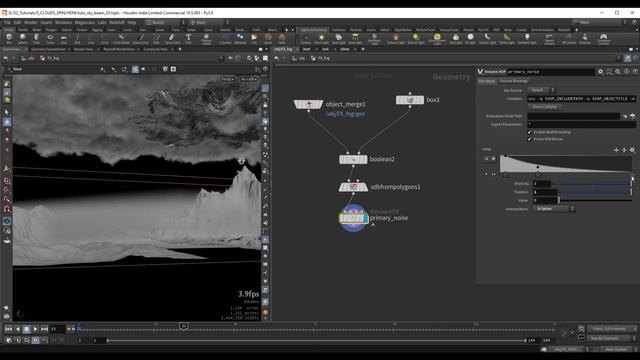Viewport: 640px width, 360px height.
Task: Select the Area Light shelf tool
Action: [x=355, y=38]
